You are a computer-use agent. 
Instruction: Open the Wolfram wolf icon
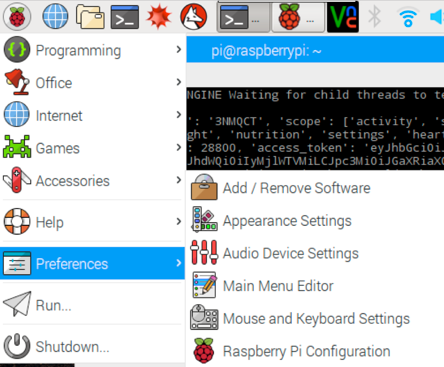pyautogui.click(x=193, y=16)
